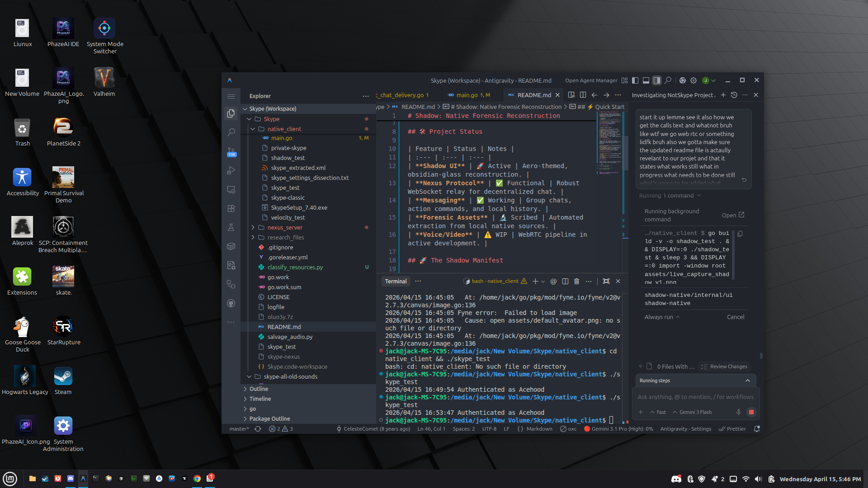Screen dimensions: 868x488
Task: Open the Gemini 3 Flash model dropdown
Action: click(x=692, y=412)
